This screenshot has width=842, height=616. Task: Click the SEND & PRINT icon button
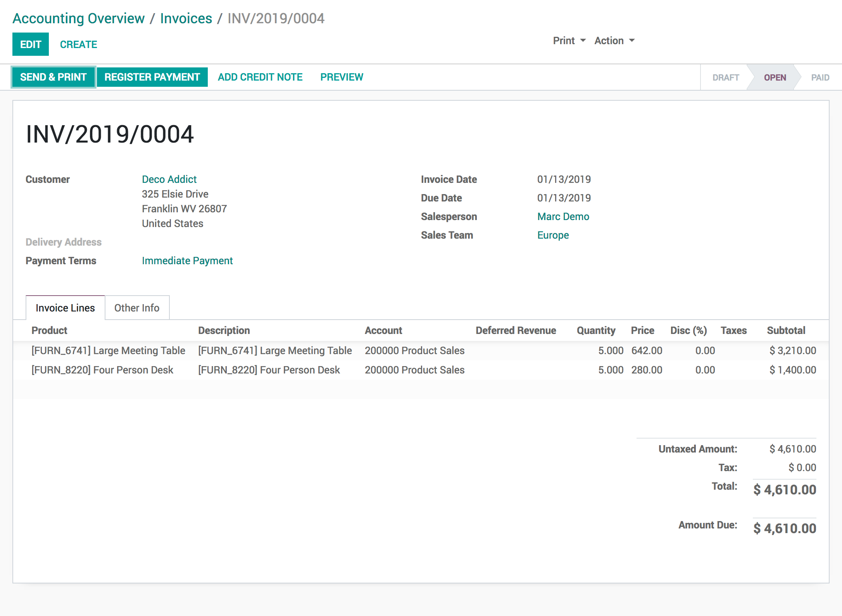pos(53,77)
